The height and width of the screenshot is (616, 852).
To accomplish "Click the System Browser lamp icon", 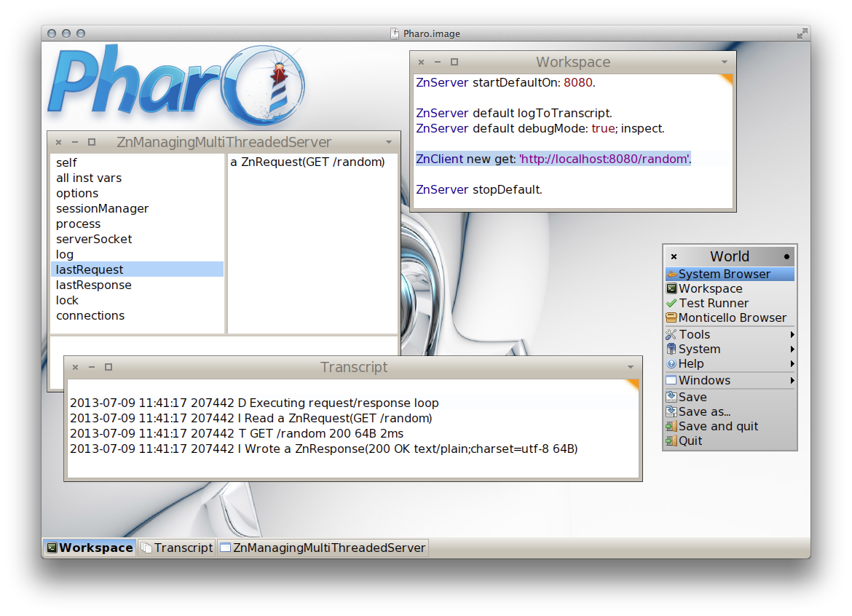I will coord(672,275).
